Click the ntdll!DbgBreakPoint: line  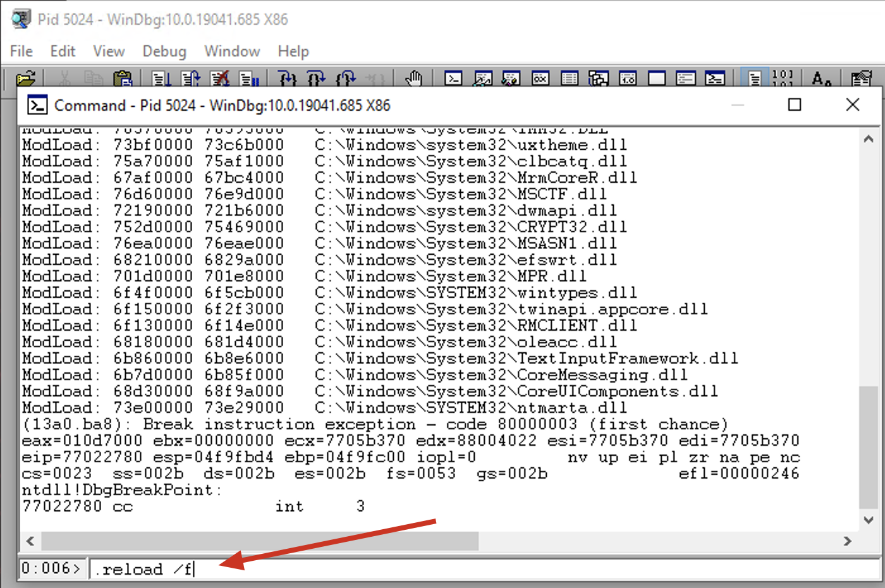click(x=121, y=490)
